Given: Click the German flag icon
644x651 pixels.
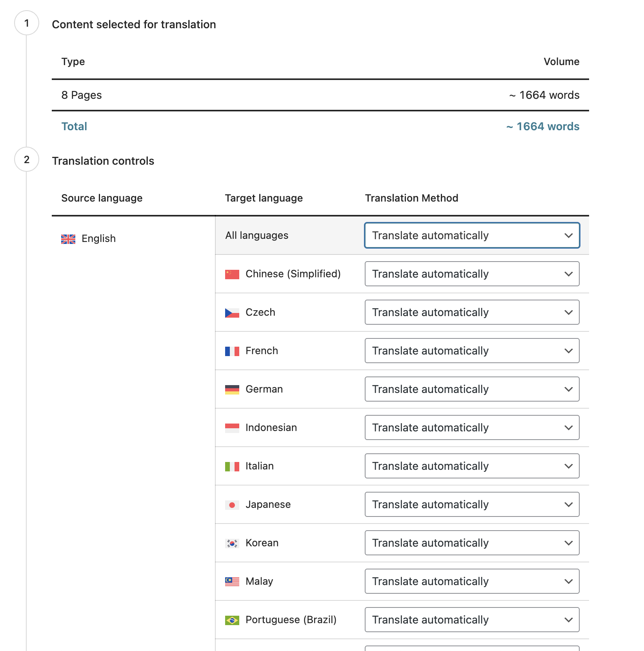Looking at the screenshot, I should pyautogui.click(x=232, y=389).
